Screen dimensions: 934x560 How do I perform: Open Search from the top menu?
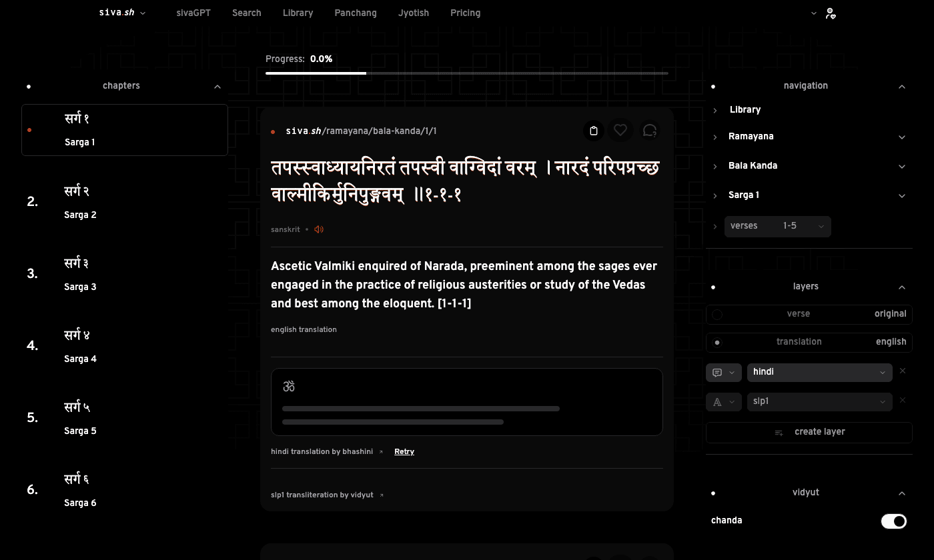[x=247, y=13]
